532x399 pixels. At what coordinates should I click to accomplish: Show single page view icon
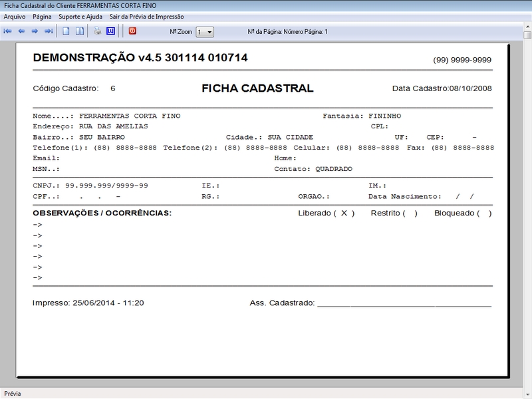coord(66,31)
